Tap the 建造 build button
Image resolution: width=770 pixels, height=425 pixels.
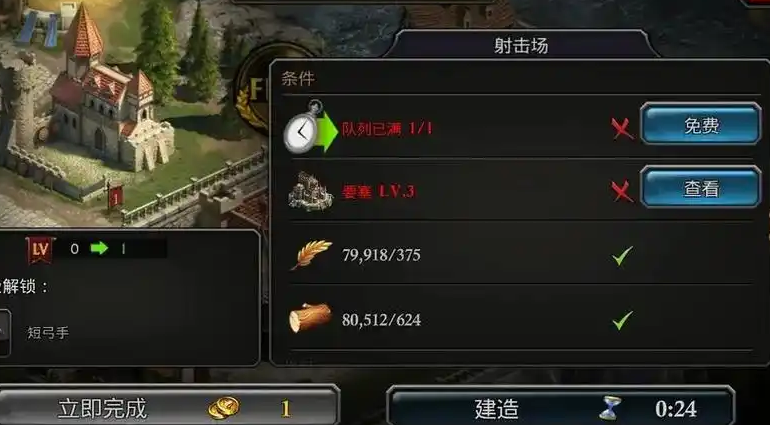[561, 407]
